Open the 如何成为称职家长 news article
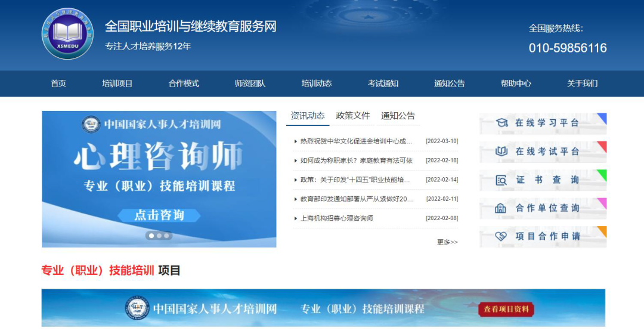644x331 pixels. pyautogui.click(x=357, y=160)
